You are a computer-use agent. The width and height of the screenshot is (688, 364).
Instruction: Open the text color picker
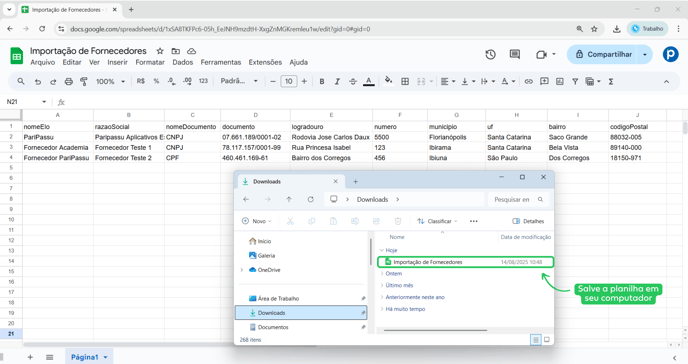[x=369, y=82]
